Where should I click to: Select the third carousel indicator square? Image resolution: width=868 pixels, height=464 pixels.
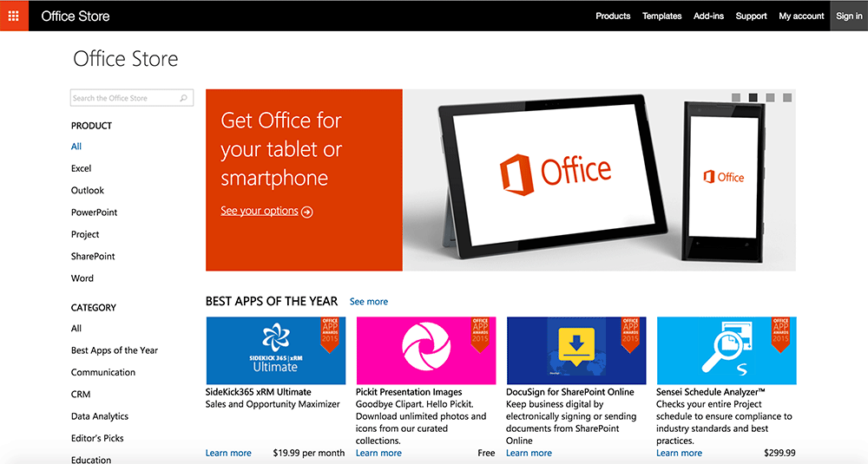(x=770, y=97)
